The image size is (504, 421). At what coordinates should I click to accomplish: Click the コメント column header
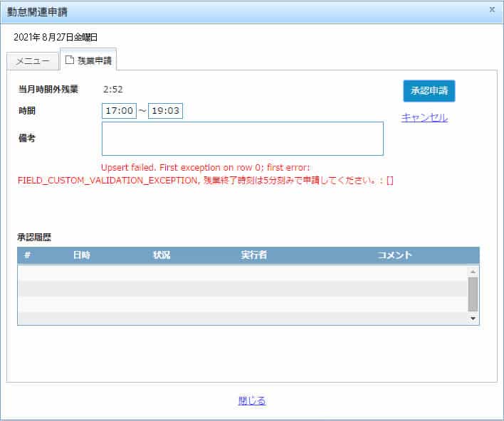(394, 255)
